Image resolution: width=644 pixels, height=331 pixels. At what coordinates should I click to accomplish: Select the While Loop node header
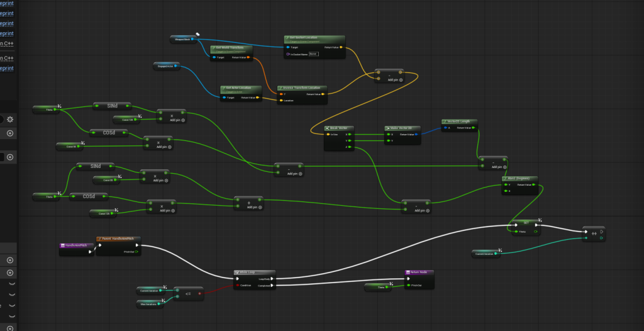coord(255,272)
